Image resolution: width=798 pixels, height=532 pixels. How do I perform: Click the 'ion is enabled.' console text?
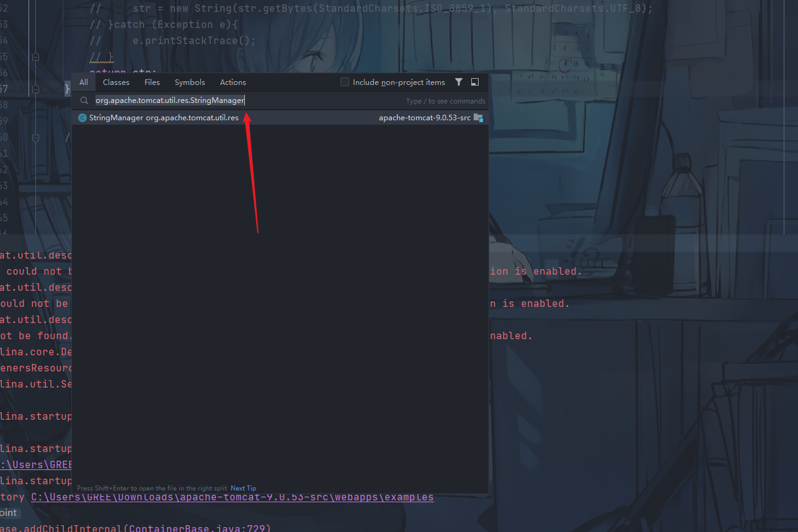[536, 272]
